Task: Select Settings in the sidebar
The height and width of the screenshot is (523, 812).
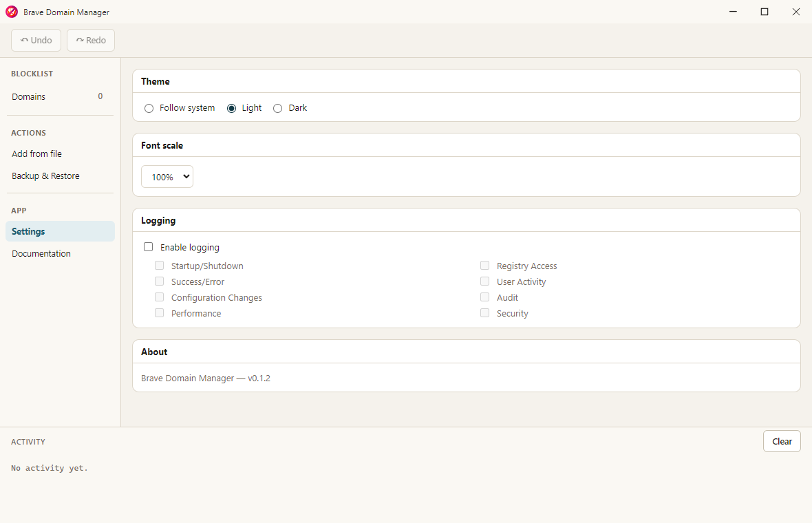Action: [60, 231]
